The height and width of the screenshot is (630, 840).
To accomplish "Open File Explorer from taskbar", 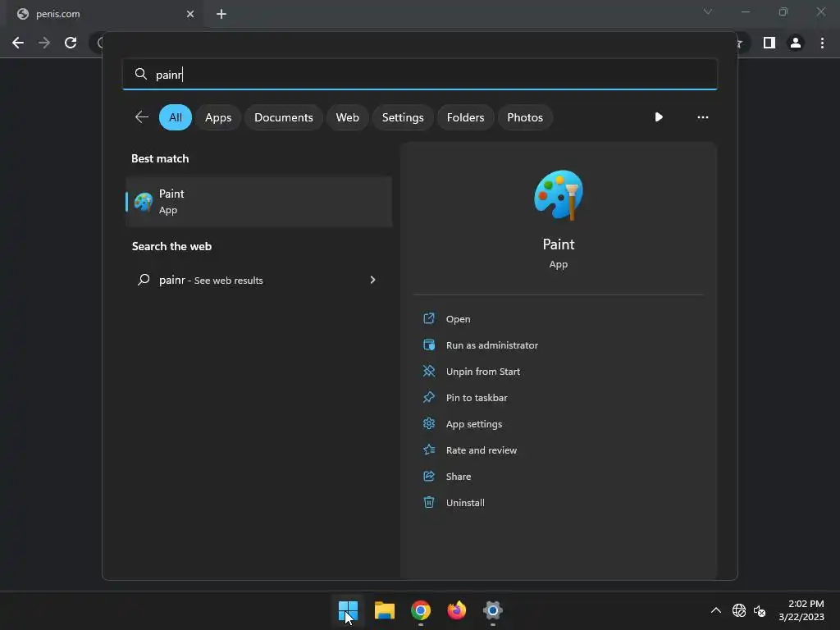I will pos(384,610).
